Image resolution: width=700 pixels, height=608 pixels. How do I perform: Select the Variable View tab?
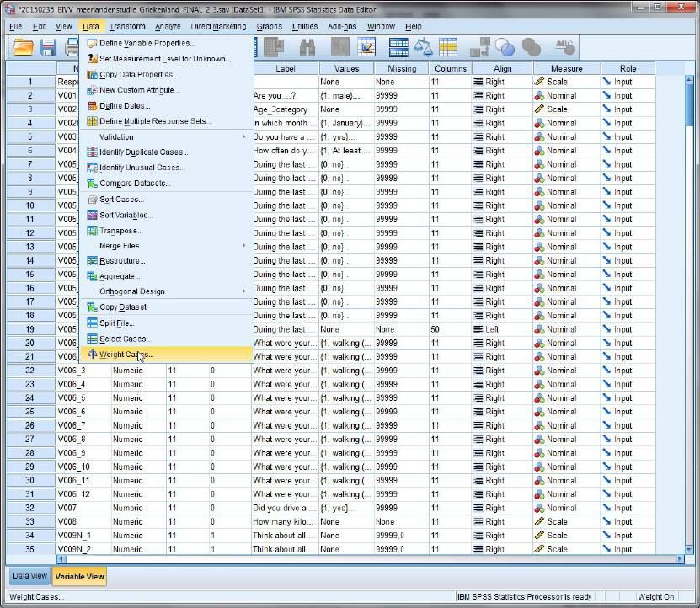[79, 576]
